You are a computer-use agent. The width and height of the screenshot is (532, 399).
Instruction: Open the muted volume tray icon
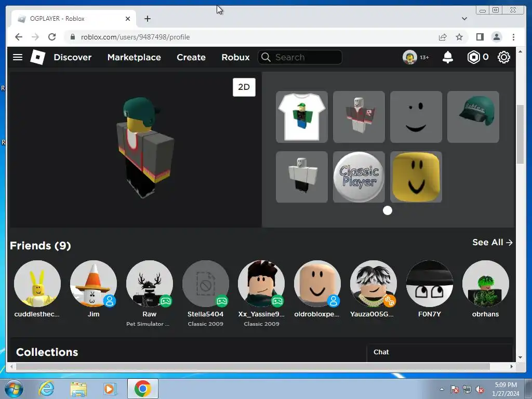480,390
